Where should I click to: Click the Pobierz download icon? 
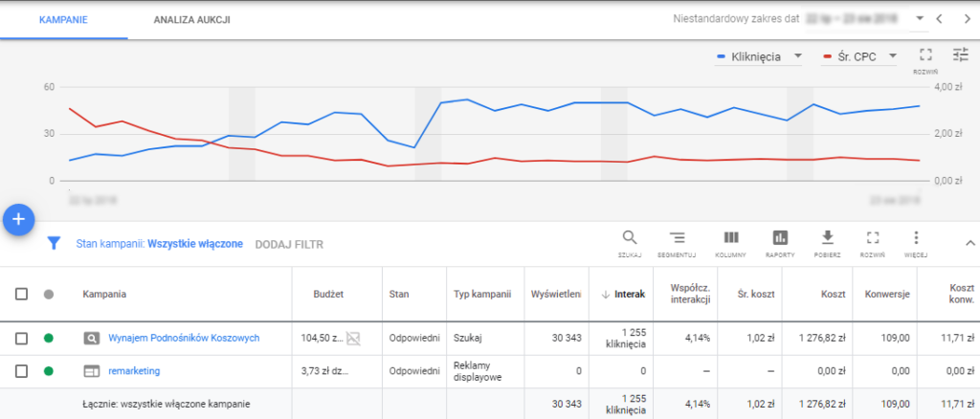[x=829, y=238]
